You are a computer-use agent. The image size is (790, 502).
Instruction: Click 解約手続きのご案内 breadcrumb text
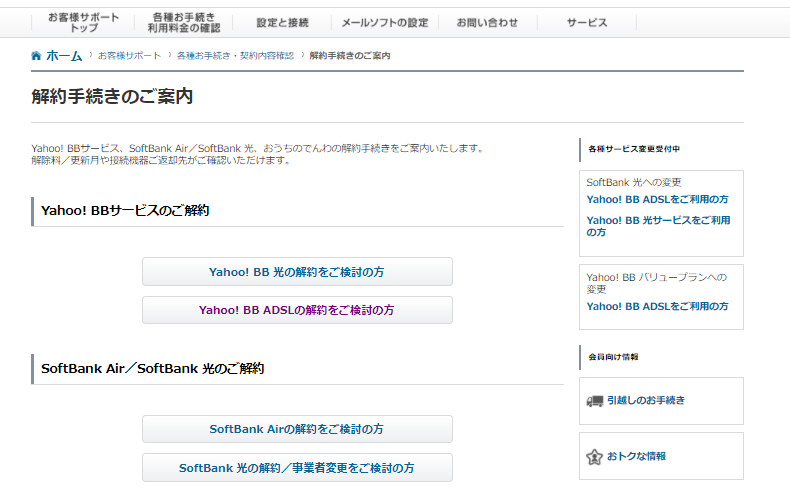350,55
